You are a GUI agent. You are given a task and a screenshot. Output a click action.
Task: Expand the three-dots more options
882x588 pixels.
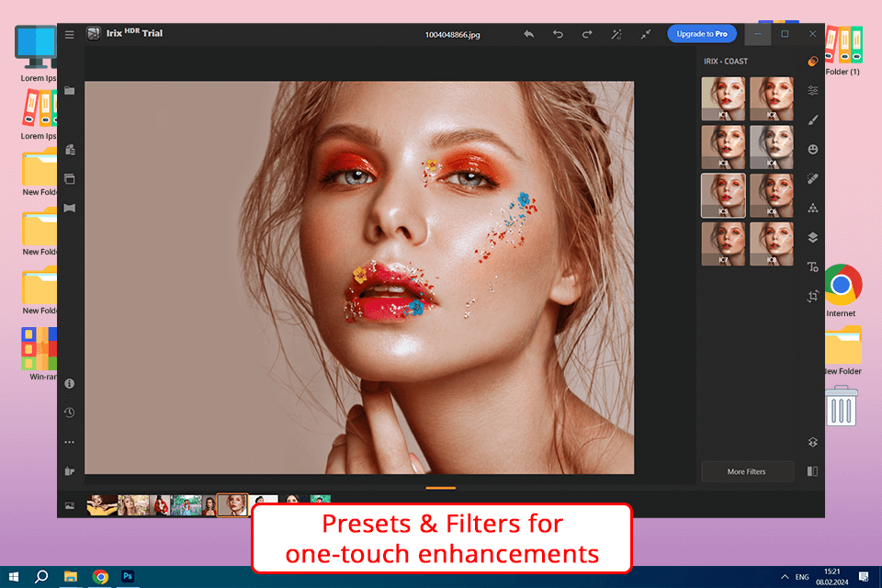(70, 442)
